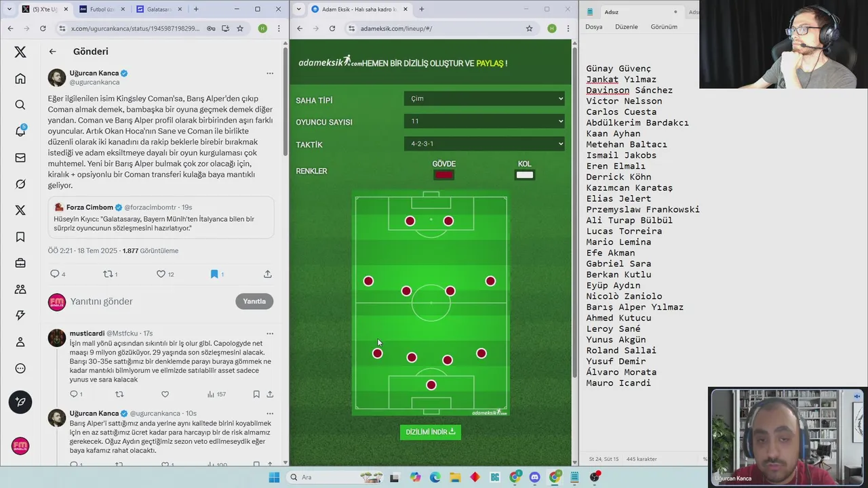Viewport: 868px width, 488px height.
Task: Click the DİZİLİMİ İNDİR download button
Action: (431, 432)
